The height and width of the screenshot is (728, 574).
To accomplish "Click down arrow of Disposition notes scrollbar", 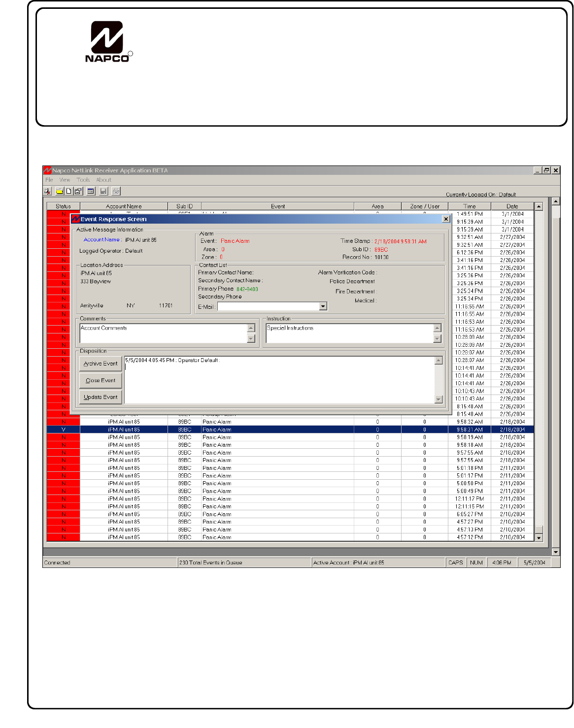I will (x=439, y=399).
